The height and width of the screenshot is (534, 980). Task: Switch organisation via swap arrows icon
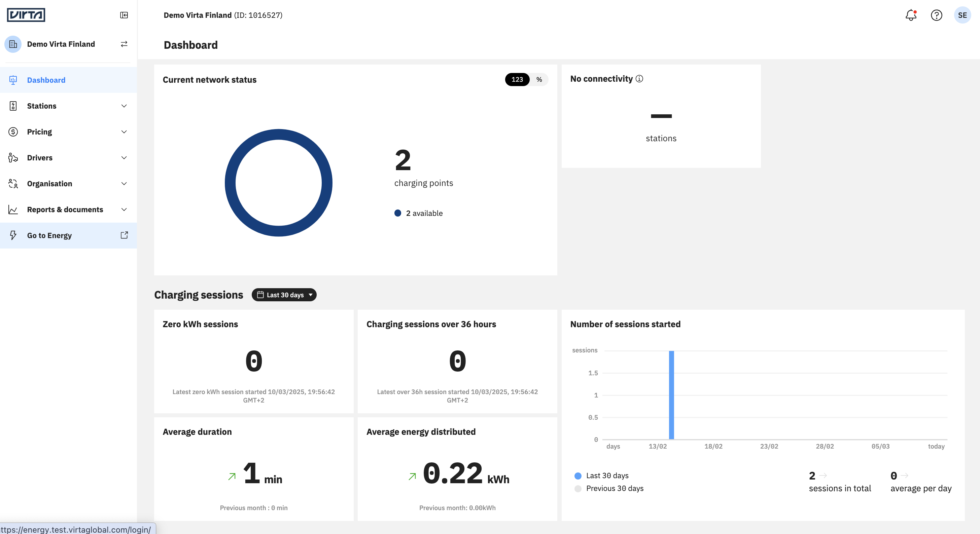(124, 44)
